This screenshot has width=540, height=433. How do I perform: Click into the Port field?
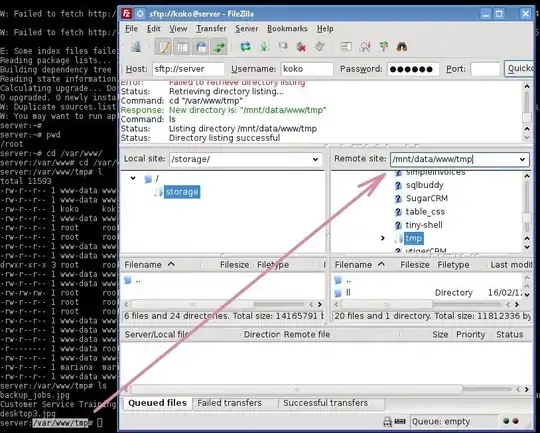click(x=485, y=69)
